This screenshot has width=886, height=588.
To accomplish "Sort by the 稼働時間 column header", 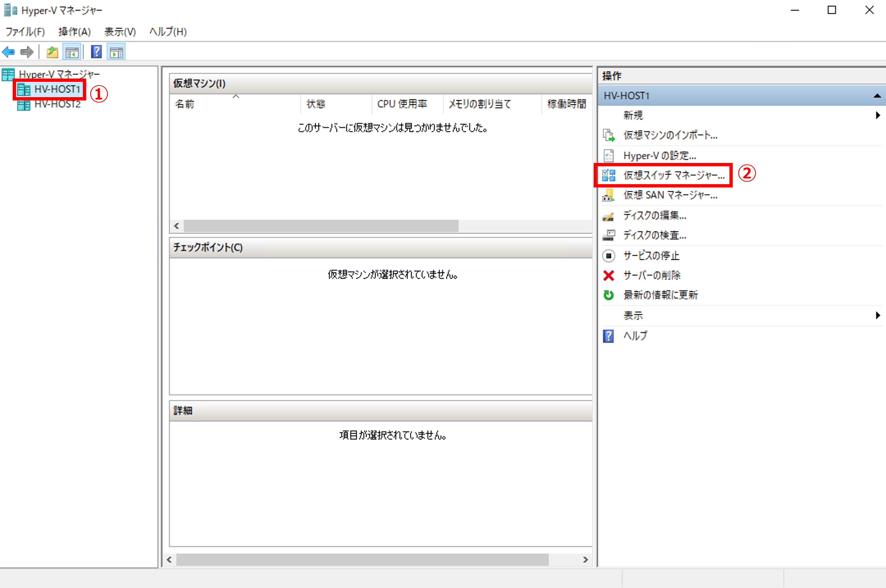I will [567, 104].
